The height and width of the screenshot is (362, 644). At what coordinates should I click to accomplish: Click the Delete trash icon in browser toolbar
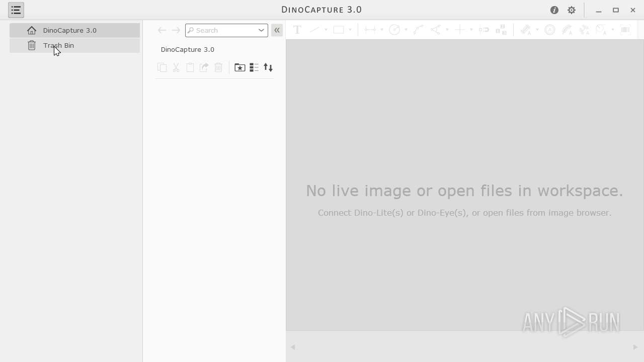[x=218, y=67]
